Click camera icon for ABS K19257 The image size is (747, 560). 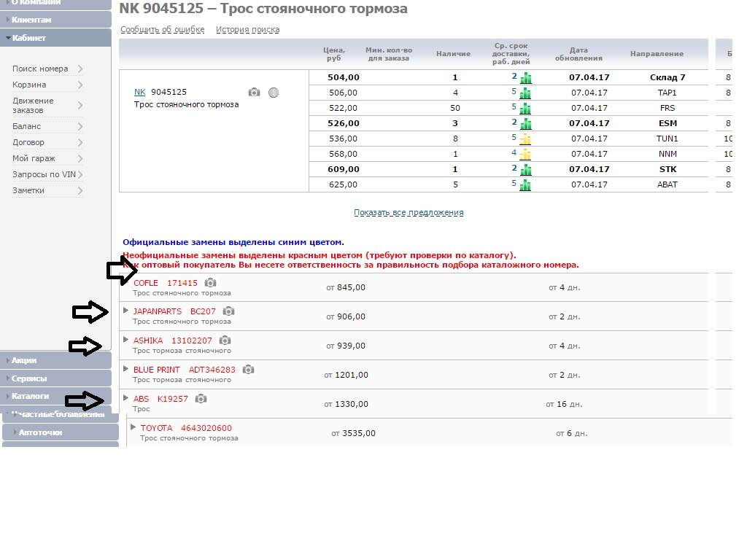pos(201,399)
